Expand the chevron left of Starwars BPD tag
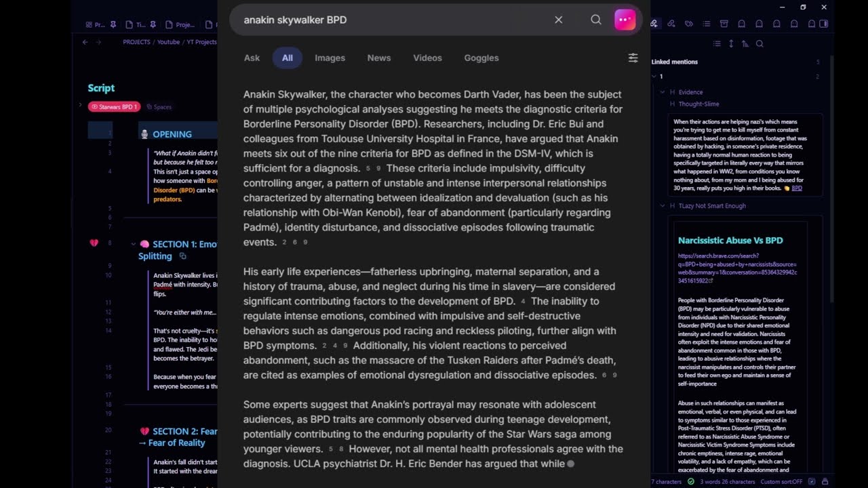This screenshot has height=488, width=868. (x=81, y=105)
